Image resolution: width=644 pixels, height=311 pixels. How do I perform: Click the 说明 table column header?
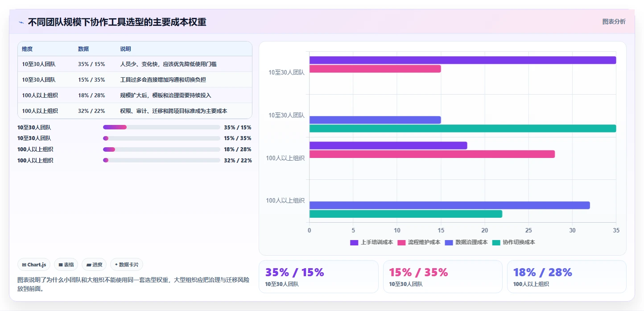coord(125,49)
